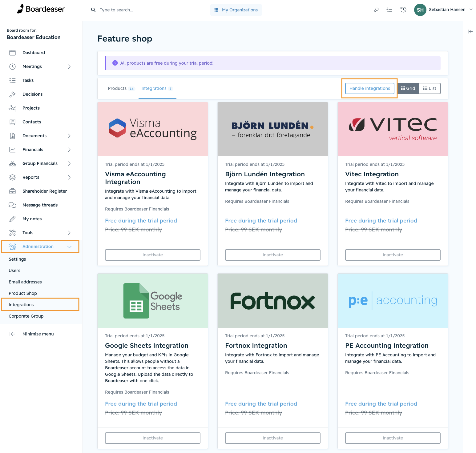Inactivate Björn Lundén Integration
The height and width of the screenshot is (453, 476).
(x=273, y=255)
